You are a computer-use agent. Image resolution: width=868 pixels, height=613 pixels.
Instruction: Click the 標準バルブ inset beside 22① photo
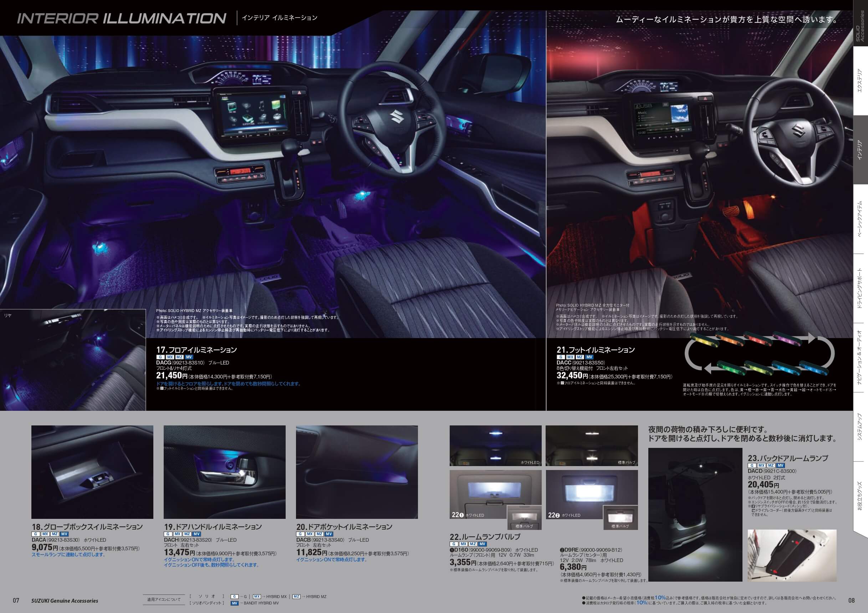coord(524,517)
